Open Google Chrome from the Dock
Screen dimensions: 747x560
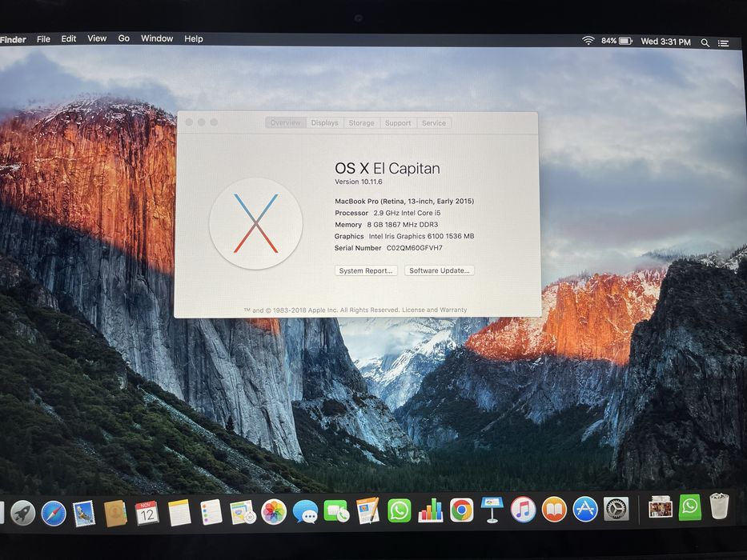pos(462,510)
